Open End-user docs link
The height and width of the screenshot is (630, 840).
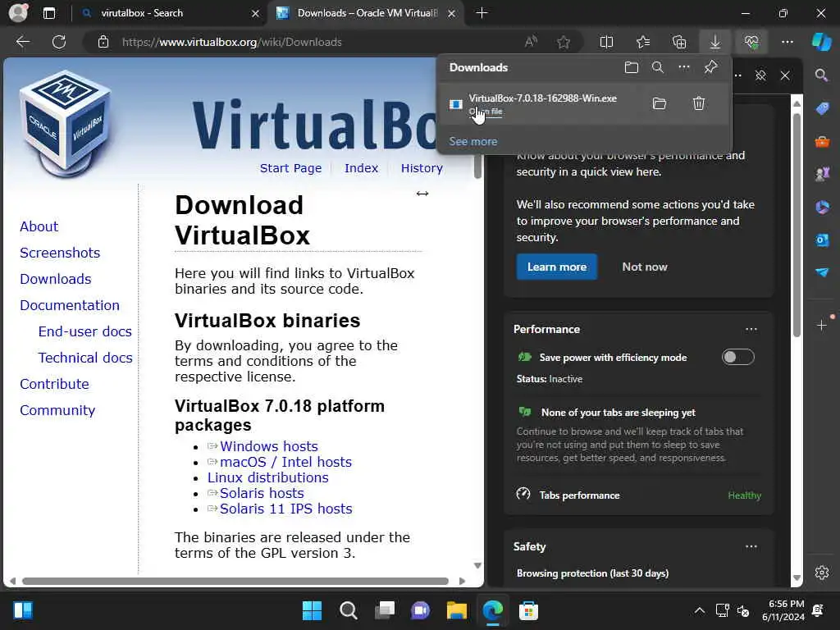tap(84, 331)
